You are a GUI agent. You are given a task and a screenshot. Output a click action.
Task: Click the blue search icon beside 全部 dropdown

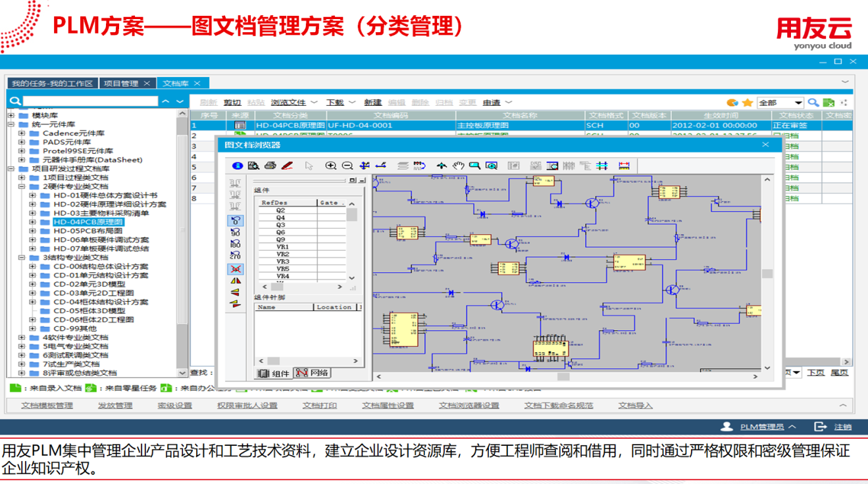pyautogui.click(x=813, y=103)
